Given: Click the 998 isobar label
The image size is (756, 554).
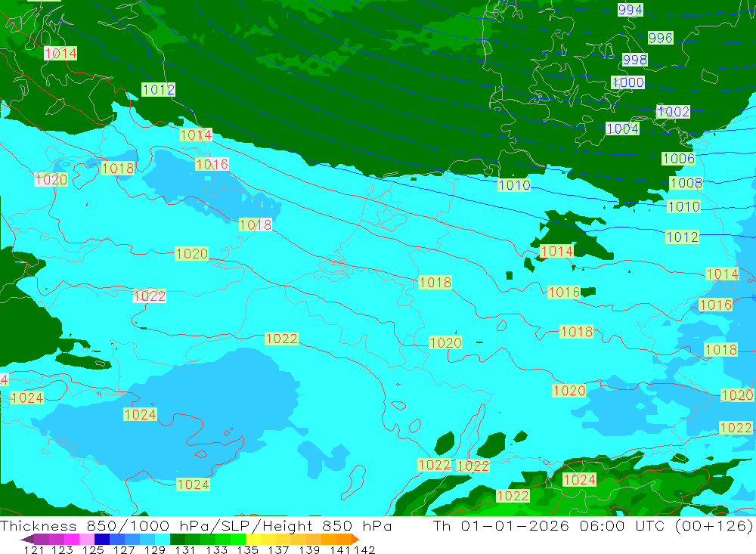Looking at the screenshot, I should (635, 60).
